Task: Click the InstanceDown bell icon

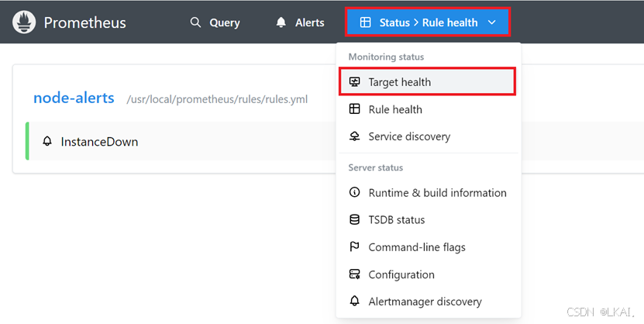Action: coord(47,141)
